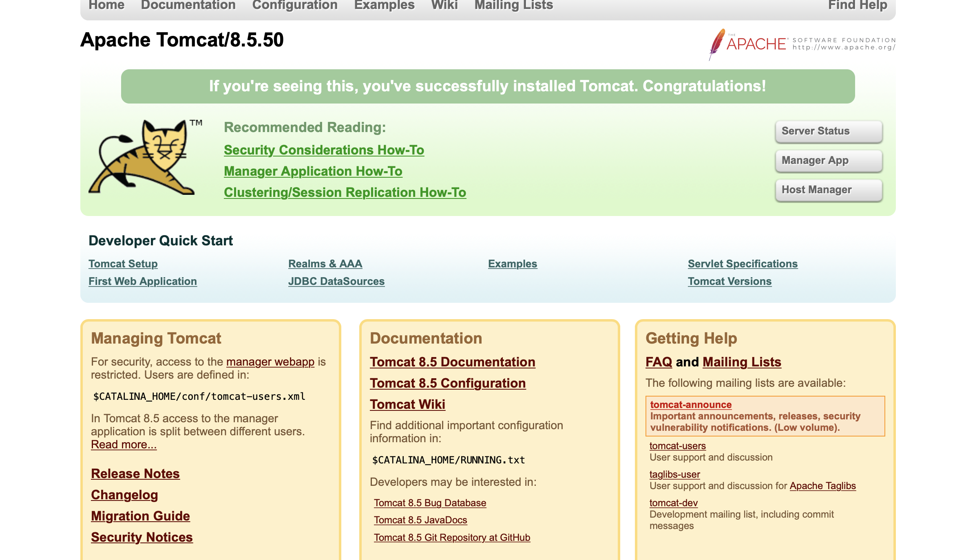
Task: Click the Host Manager button
Action: point(829,190)
